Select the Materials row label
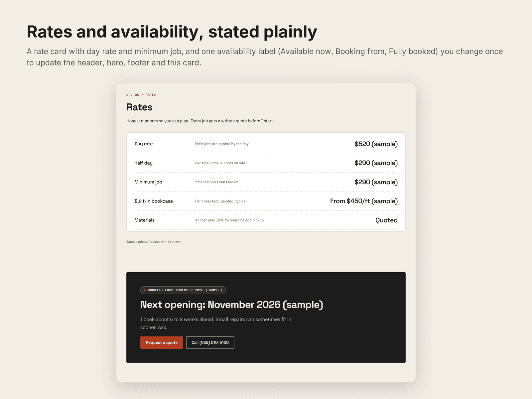 point(144,220)
